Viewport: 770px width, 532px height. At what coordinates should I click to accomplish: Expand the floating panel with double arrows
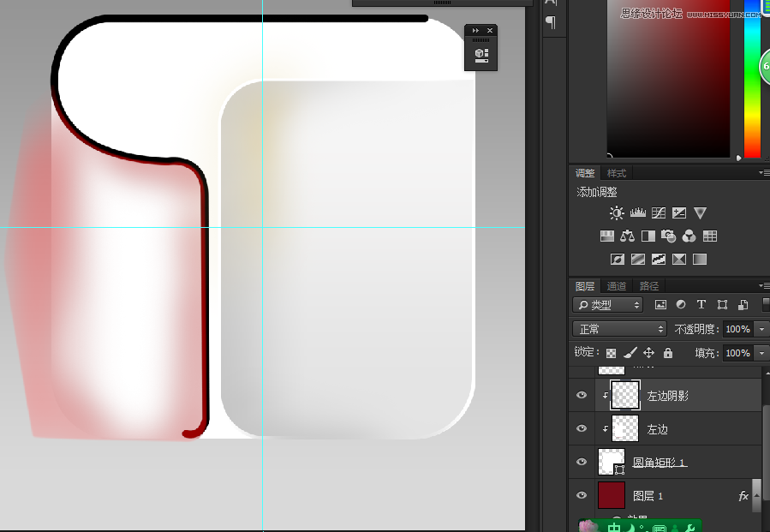click(475, 31)
